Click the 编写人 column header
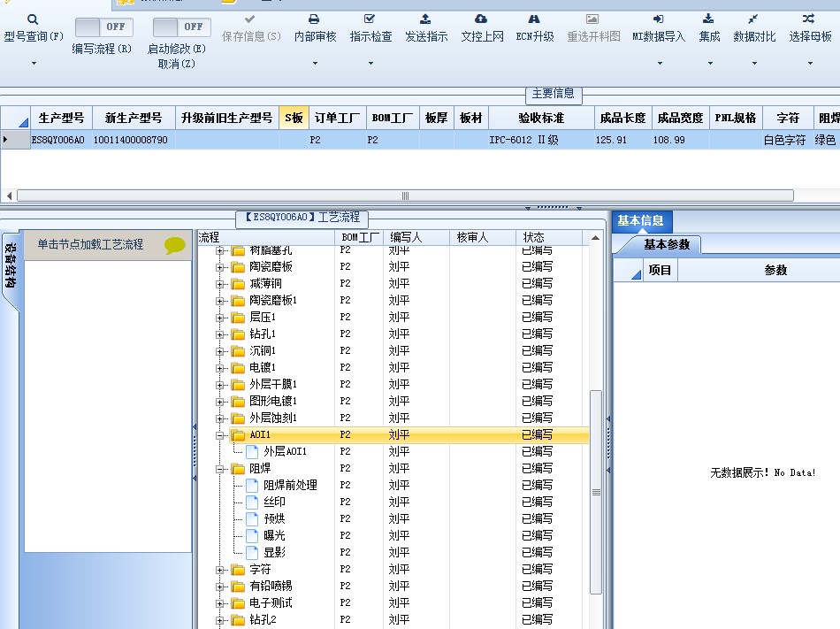 point(416,237)
